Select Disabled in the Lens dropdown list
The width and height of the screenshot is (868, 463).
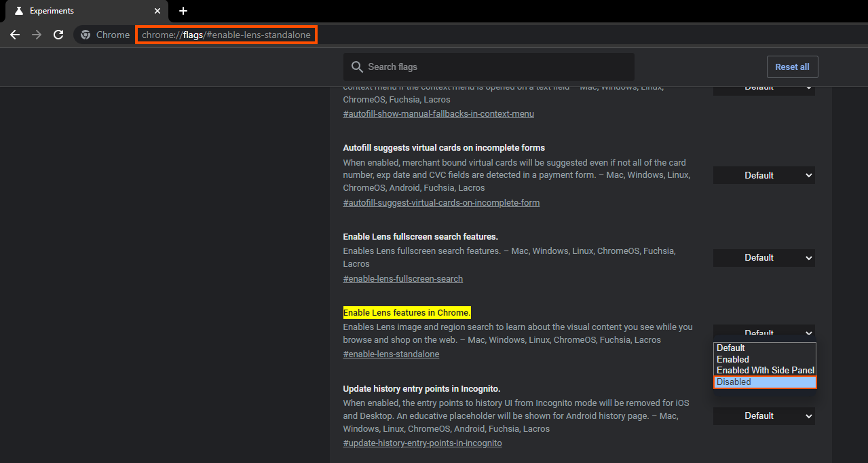[765, 382]
